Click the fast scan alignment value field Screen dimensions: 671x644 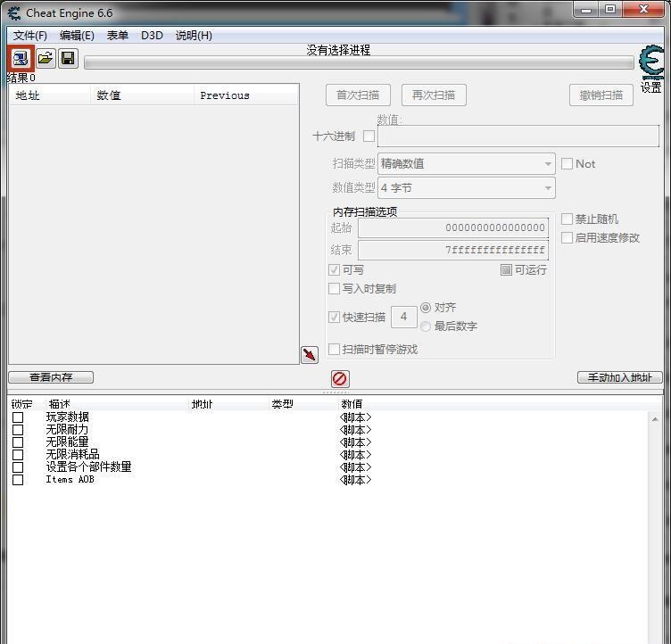pos(403,317)
